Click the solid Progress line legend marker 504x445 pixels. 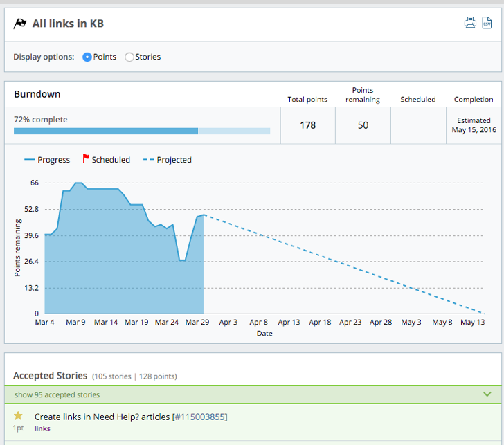29,160
